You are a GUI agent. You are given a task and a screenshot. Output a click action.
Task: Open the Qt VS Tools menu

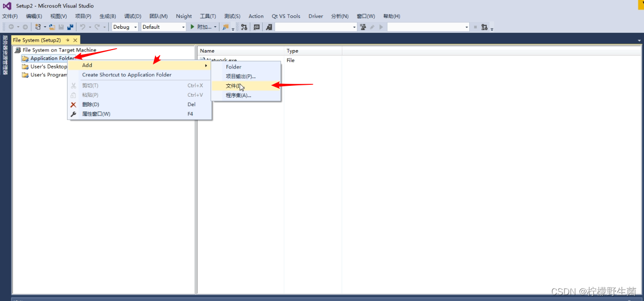click(286, 16)
